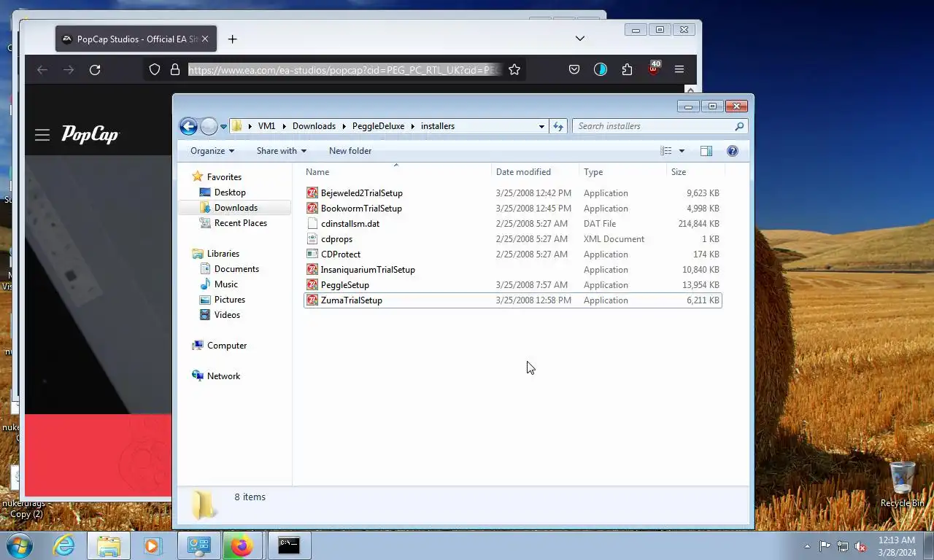This screenshot has height=560, width=934.
Task: Click VM1 in the address breadcrumb
Action: coord(266,126)
